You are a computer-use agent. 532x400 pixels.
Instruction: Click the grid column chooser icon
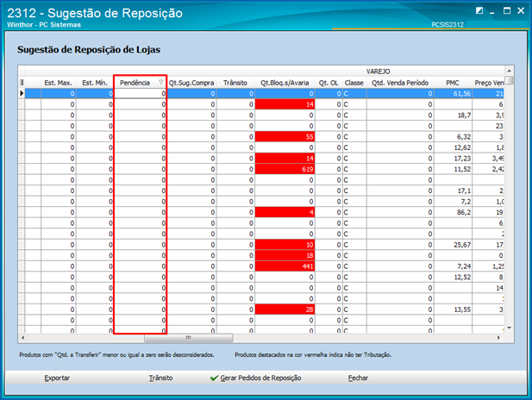[22, 83]
